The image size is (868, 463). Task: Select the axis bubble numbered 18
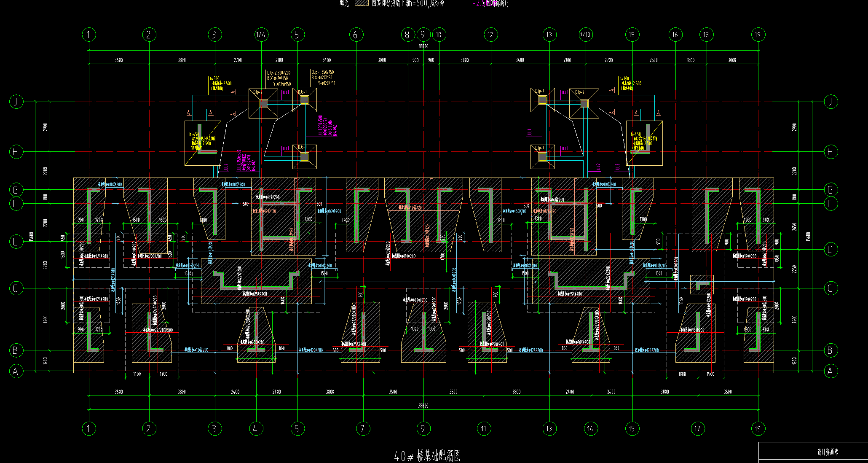tap(706, 35)
